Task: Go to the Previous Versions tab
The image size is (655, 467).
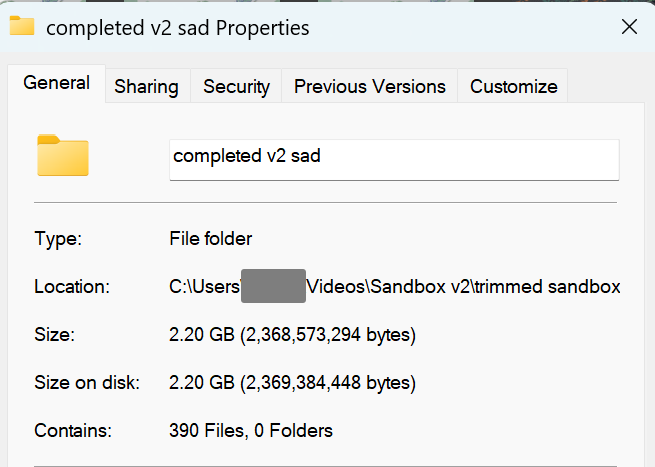Action: (370, 86)
